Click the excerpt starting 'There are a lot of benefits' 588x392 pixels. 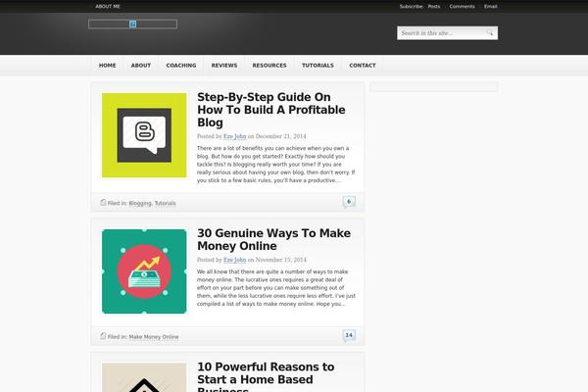[276, 165]
